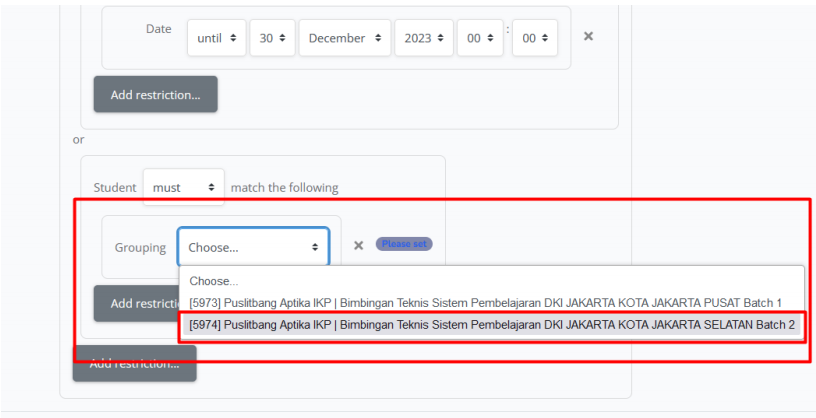Select grouping [5973] Jakarta Pusat Batch 1
Screen dimensions: 816x418
[x=485, y=302]
